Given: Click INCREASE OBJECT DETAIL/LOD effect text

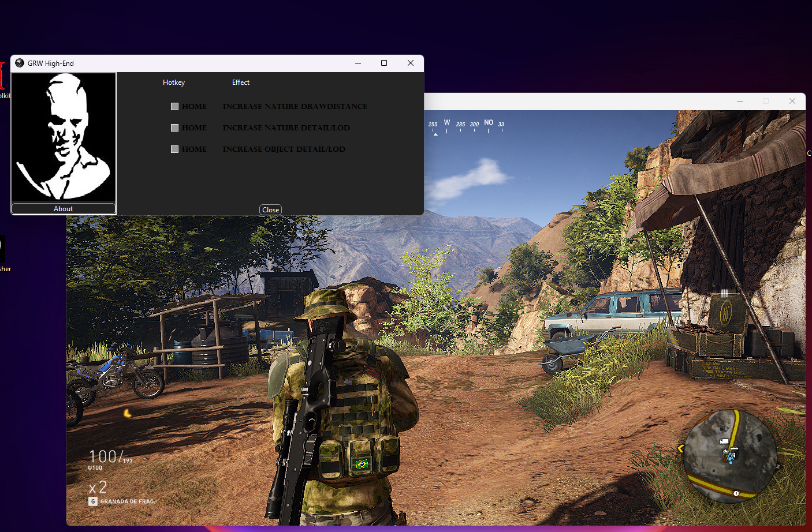Looking at the screenshot, I should pos(284,149).
